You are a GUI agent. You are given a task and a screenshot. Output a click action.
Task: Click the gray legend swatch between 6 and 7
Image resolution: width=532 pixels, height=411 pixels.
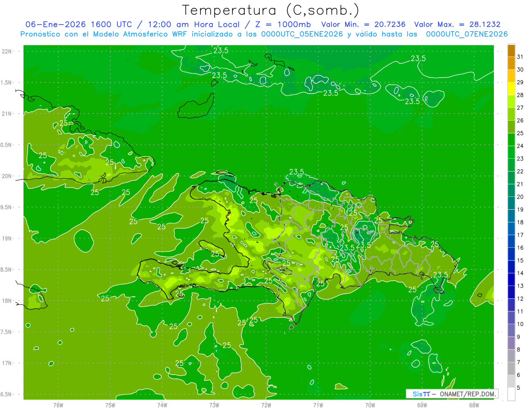[511, 368]
